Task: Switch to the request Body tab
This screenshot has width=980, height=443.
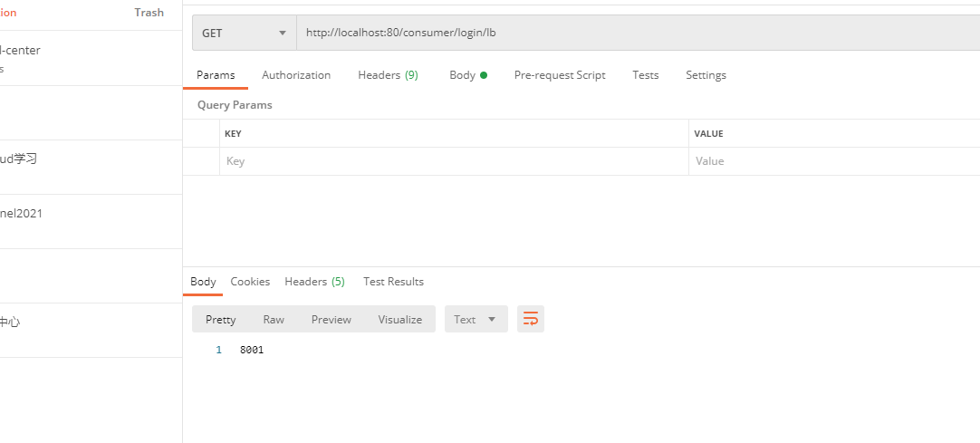Action: pos(468,75)
